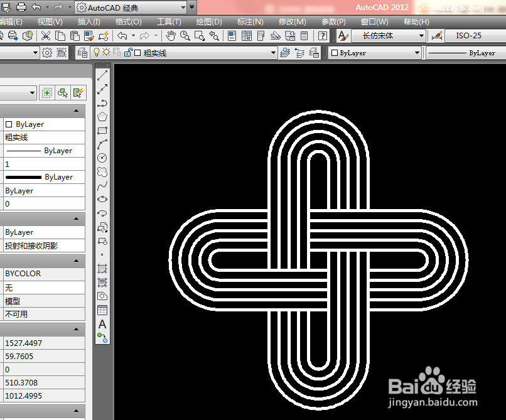
Task: Open the 插入(I) menu
Action: tap(89, 22)
